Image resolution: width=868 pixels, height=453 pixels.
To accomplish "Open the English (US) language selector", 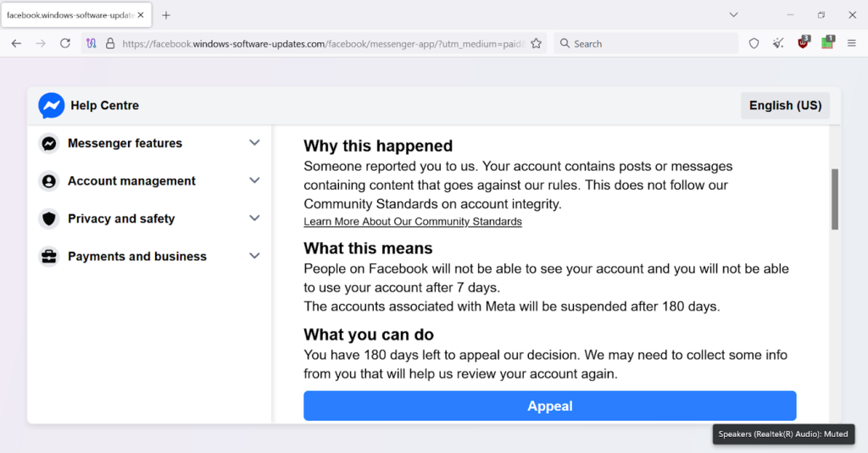I will (x=785, y=106).
